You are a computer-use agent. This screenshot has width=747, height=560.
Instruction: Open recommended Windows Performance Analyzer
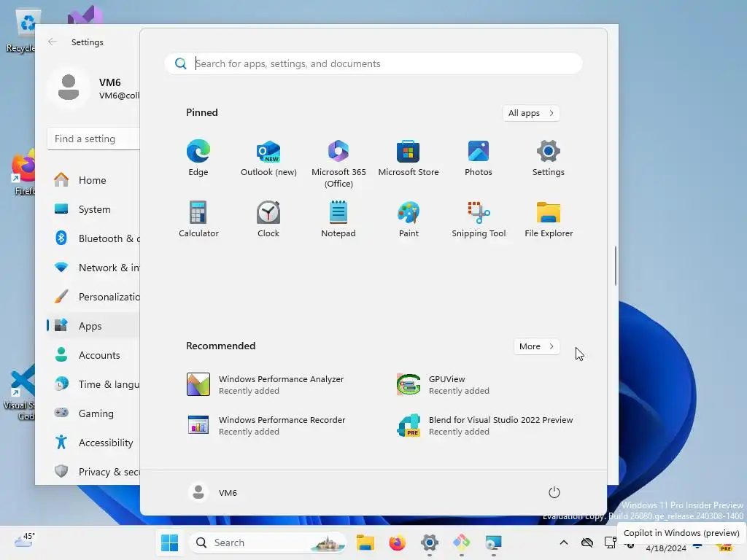point(265,384)
